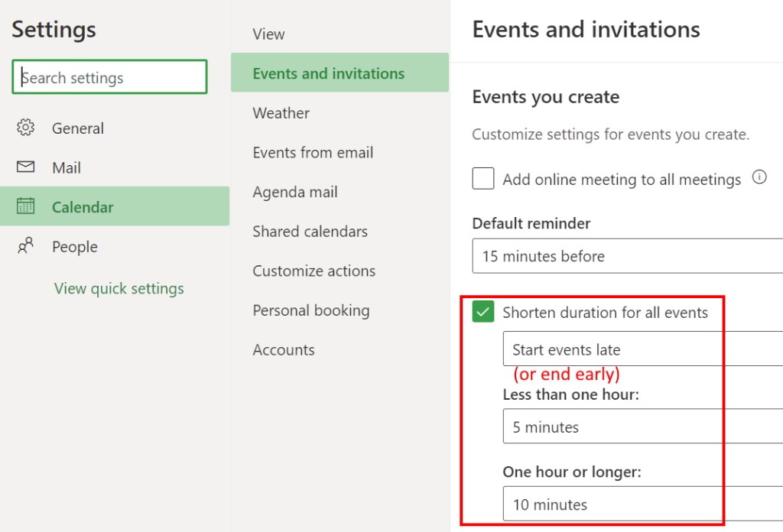Open Shared calendars settings

coord(310,231)
